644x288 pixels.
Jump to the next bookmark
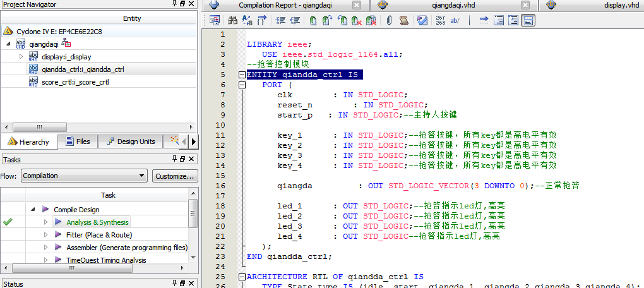(x=327, y=20)
